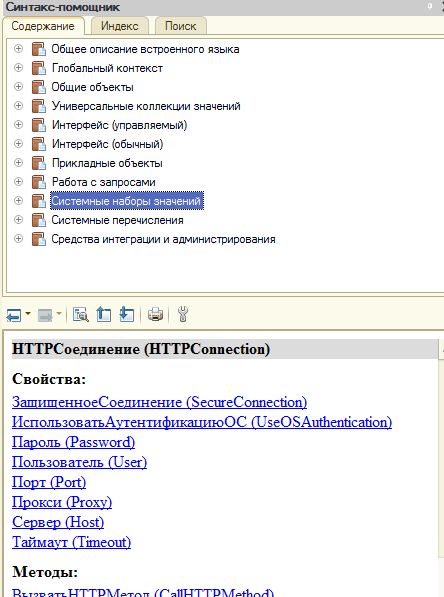This screenshot has height=597, width=444.
Task: Print the help page with printer icon
Action: pyautogui.click(x=155, y=314)
